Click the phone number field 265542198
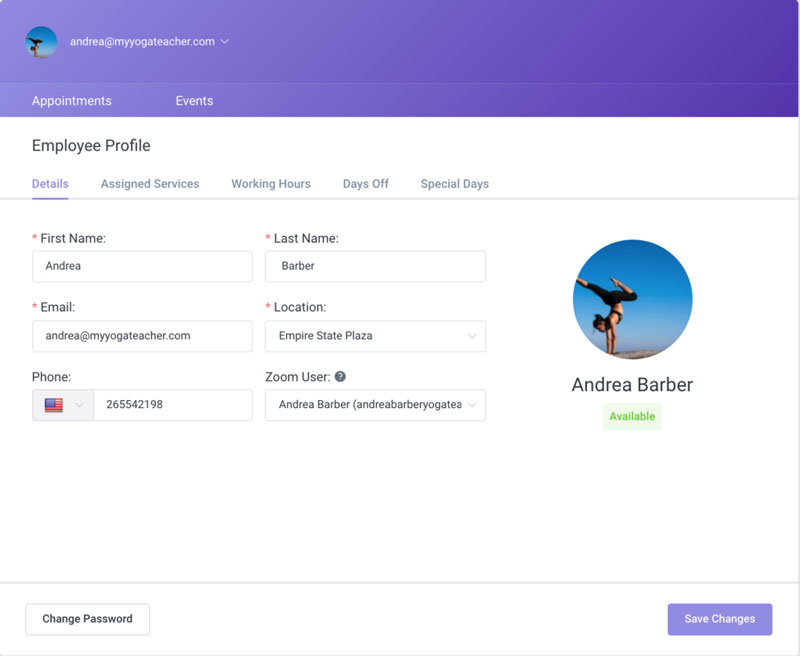Image resolution: width=800 pixels, height=656 pixels. click(173, 405)
